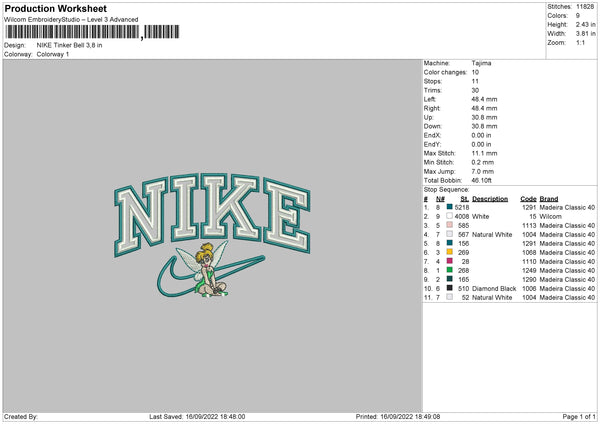Click code 1006 in the Diamond Black row
Screen dimensions: 600x424
[529, 289]
